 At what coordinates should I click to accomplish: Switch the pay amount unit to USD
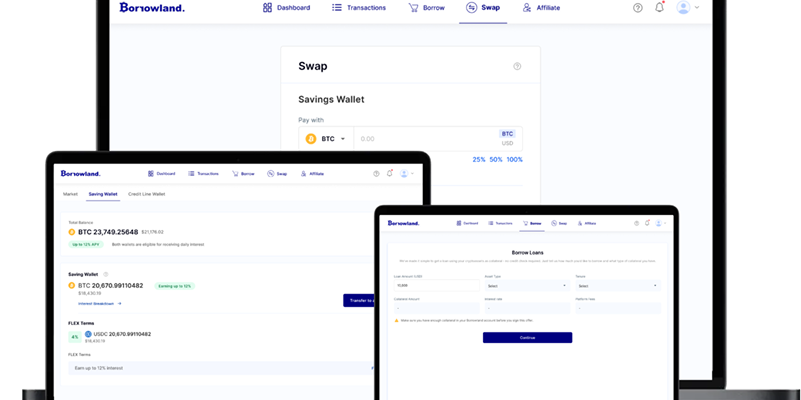[507, 143]
